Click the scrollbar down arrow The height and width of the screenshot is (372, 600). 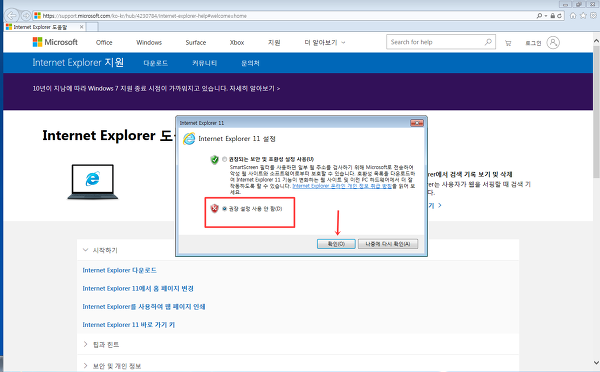point(596,362)
